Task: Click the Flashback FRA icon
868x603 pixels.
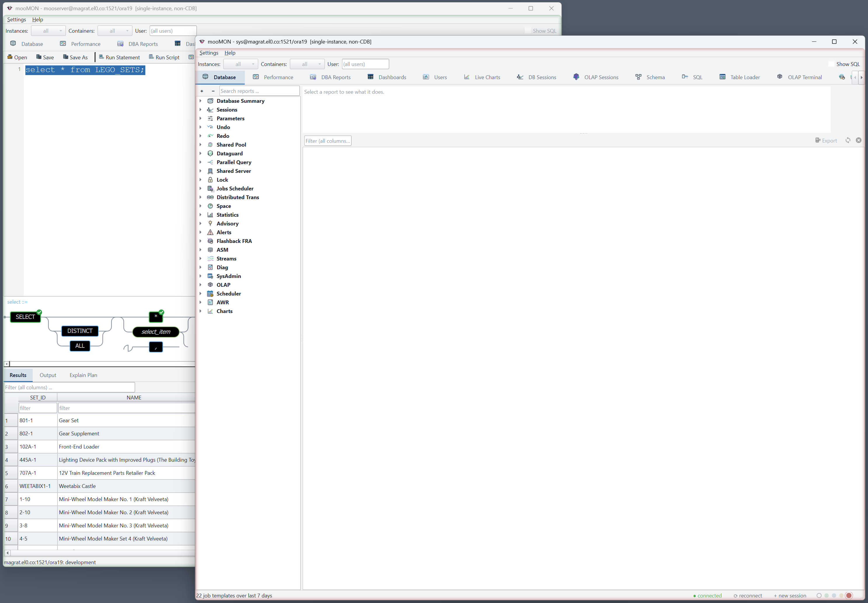Action: pos(210,241)
